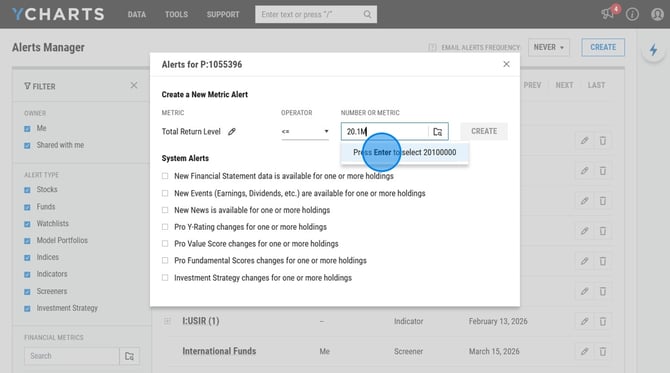This screenshot has height=373, width=670.
Task: Enable Pro Value Score changes alert
Action: tap(165, 244)
